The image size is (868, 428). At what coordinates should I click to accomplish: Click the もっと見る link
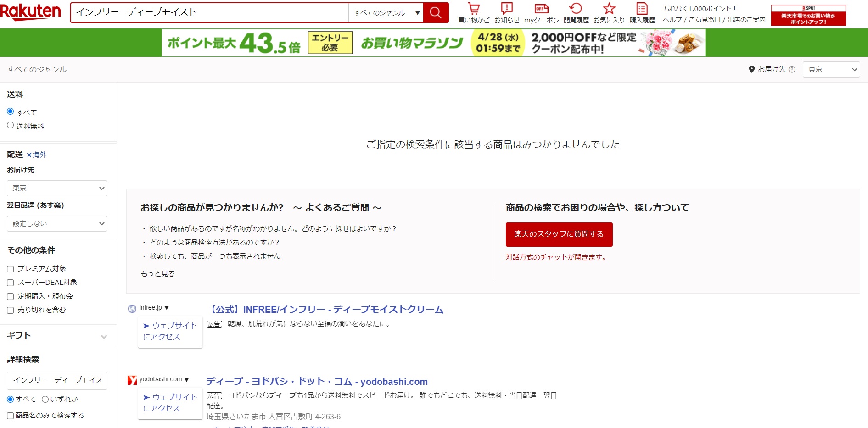coord(158,273)
